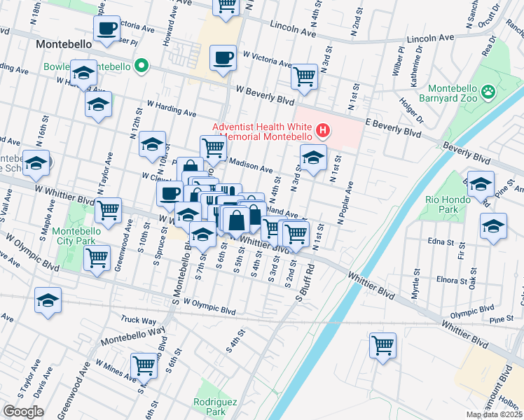Click the Bowlero Montebello green pin

142,65
